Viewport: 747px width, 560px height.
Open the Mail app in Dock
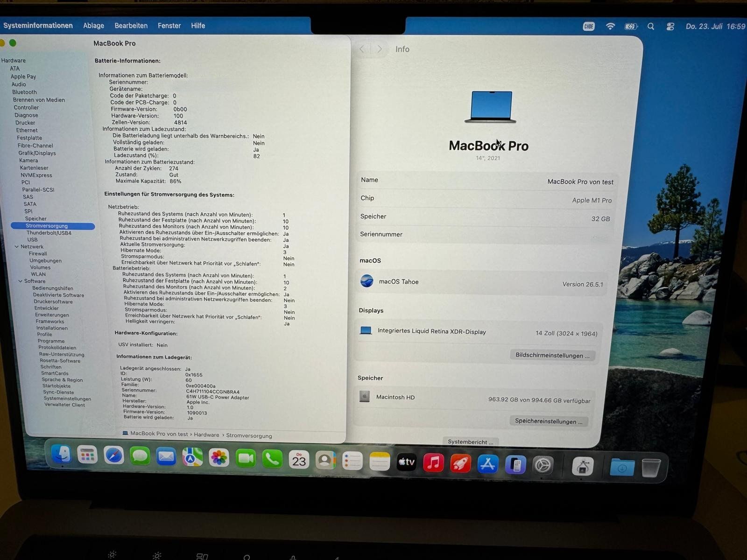(166, 456)
